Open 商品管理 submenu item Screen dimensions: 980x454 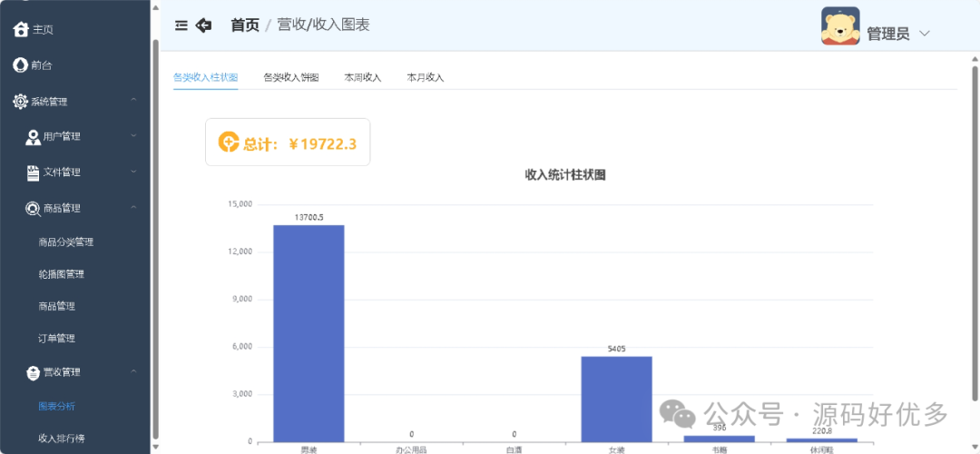click(56, 306)
